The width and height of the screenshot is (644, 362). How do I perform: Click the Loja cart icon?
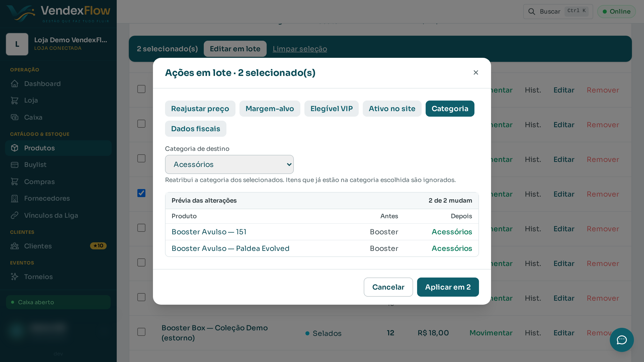point(15,100)
